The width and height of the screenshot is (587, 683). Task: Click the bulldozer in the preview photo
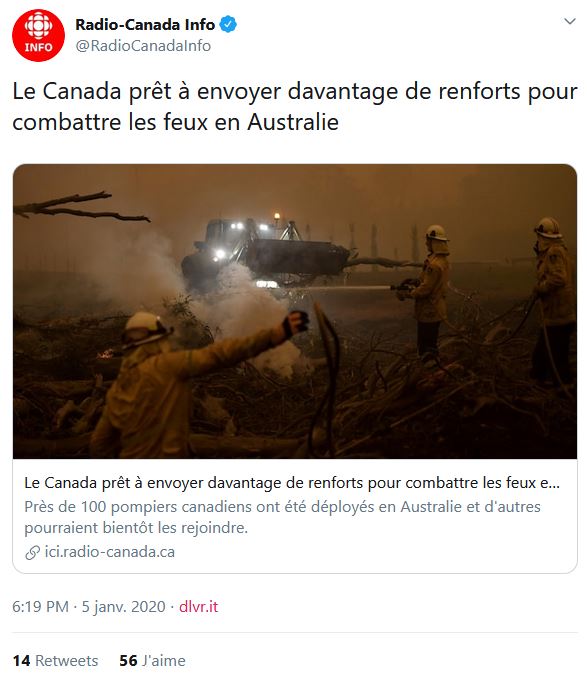coord(266,253)
